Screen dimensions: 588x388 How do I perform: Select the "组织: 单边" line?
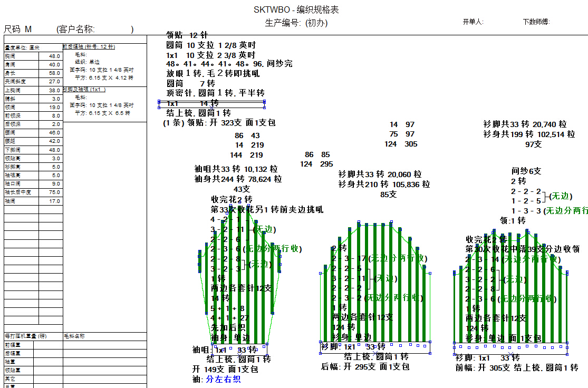[87, 62]
